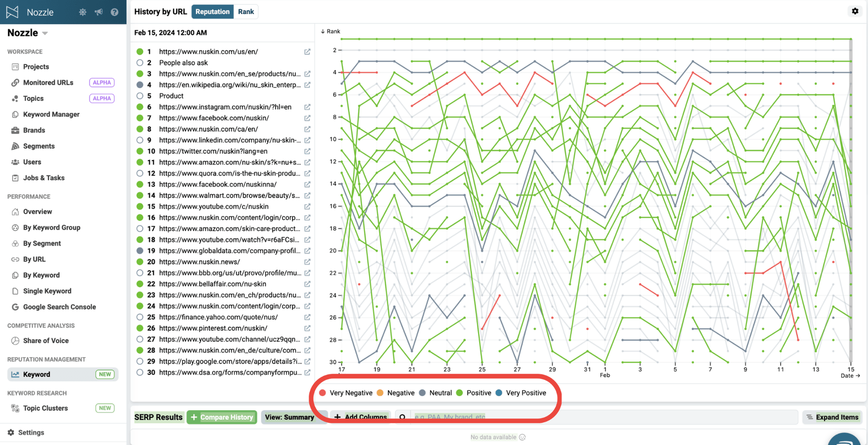Open external link icon for nuskin.news row
The height and width of the screenshot is (445, 868).
307,262
